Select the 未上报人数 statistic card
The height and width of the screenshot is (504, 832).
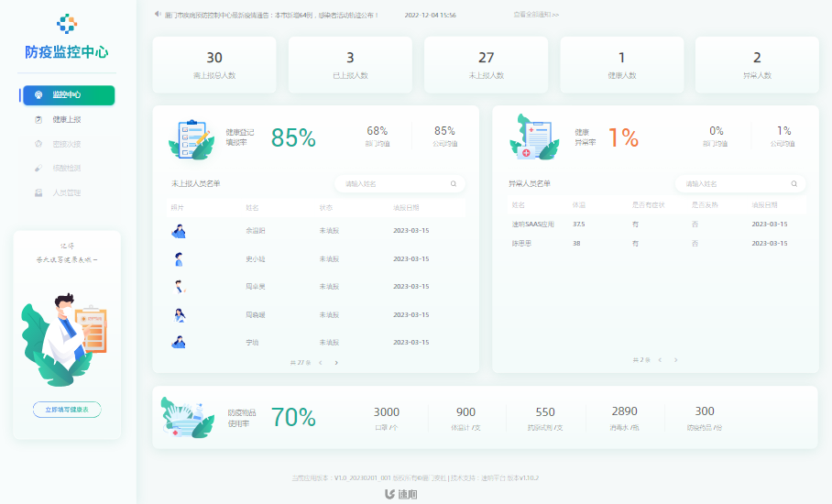(487, 64)
